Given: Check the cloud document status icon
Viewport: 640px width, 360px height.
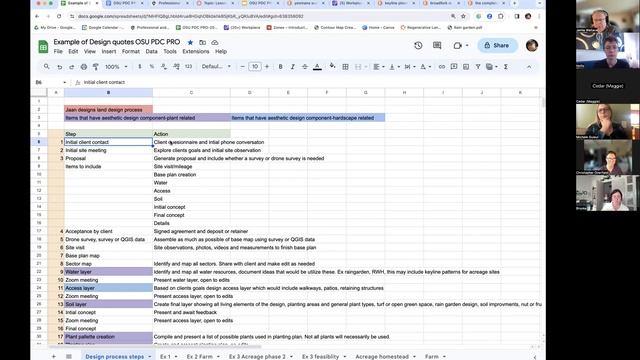Looking at the screenshot, I should tap(215, 42).
